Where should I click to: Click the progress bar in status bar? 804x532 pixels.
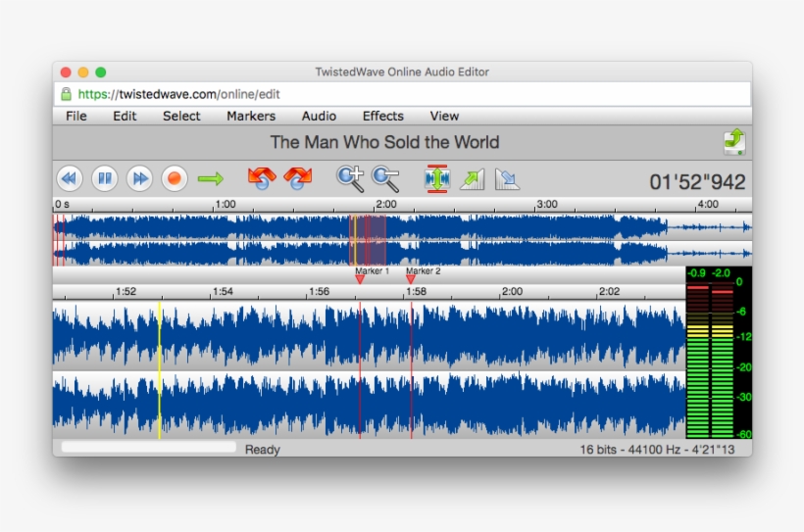149,448
